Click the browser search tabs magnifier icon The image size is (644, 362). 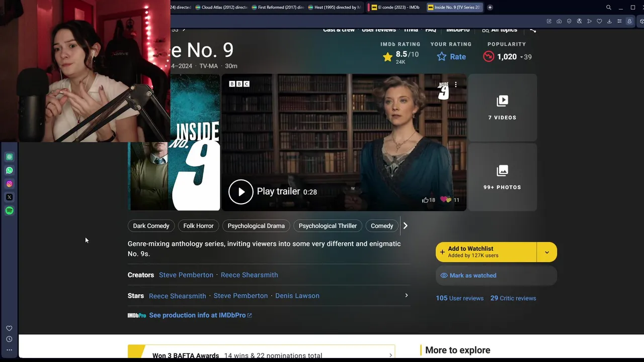tap(608, 7)
